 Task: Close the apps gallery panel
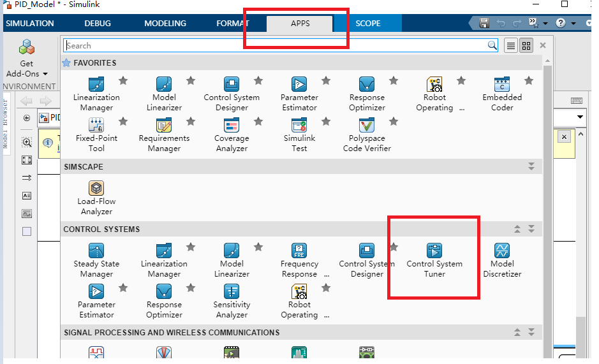coord(543,45)
